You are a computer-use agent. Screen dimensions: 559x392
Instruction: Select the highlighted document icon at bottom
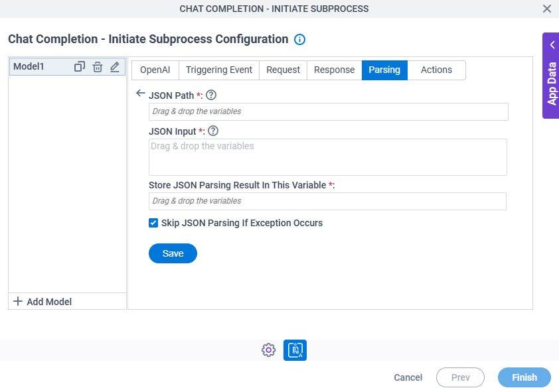pos(295,350)
